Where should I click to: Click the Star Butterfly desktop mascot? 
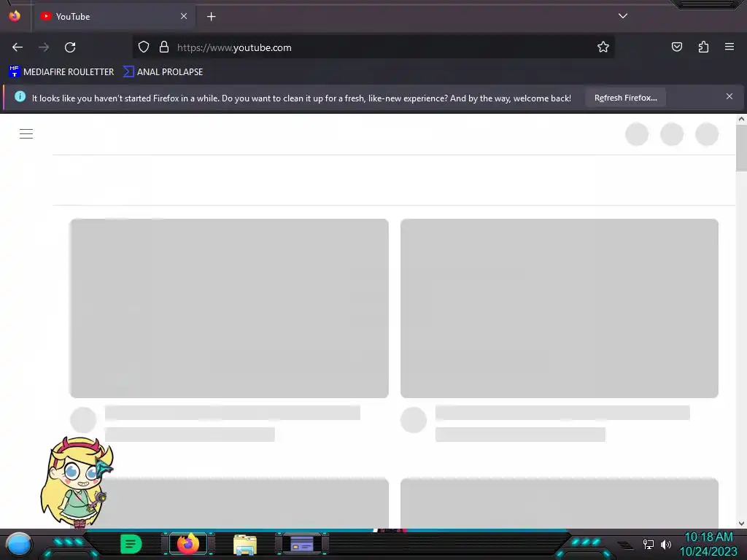coord(77,483)
